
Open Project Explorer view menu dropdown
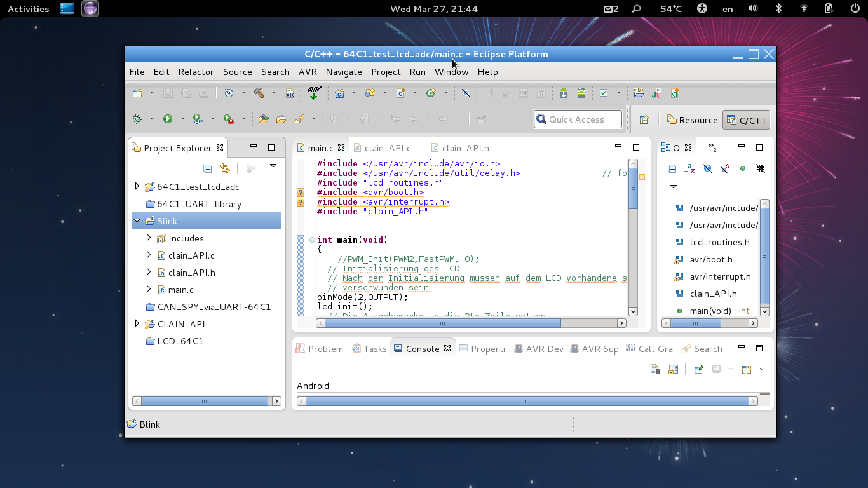point(273,166)
